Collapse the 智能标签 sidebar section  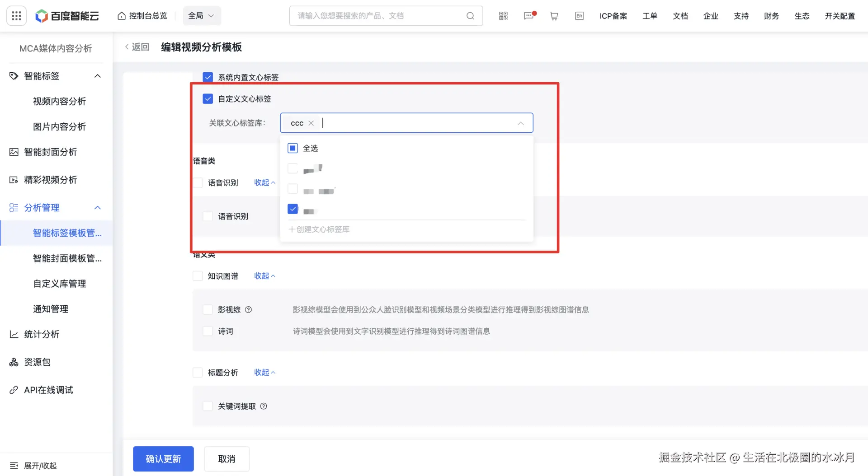pos(98,76)
